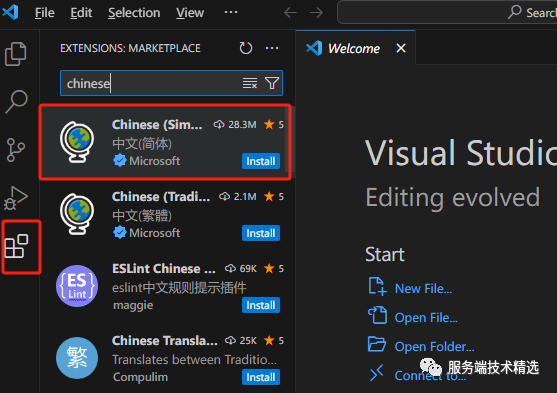
Task: Click the Open File icon in Start
Action: pyautogui.click(x=377, y=315)
